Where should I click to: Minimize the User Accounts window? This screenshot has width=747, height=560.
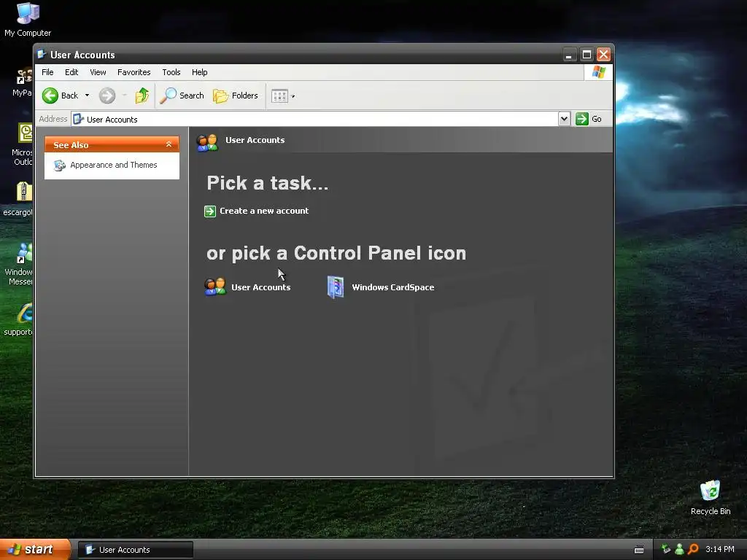[569, 55]
